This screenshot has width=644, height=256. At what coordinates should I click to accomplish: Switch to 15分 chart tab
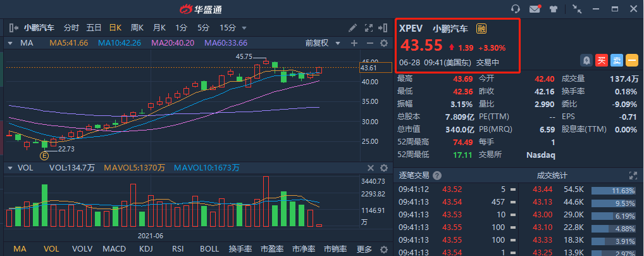point(228,28)
